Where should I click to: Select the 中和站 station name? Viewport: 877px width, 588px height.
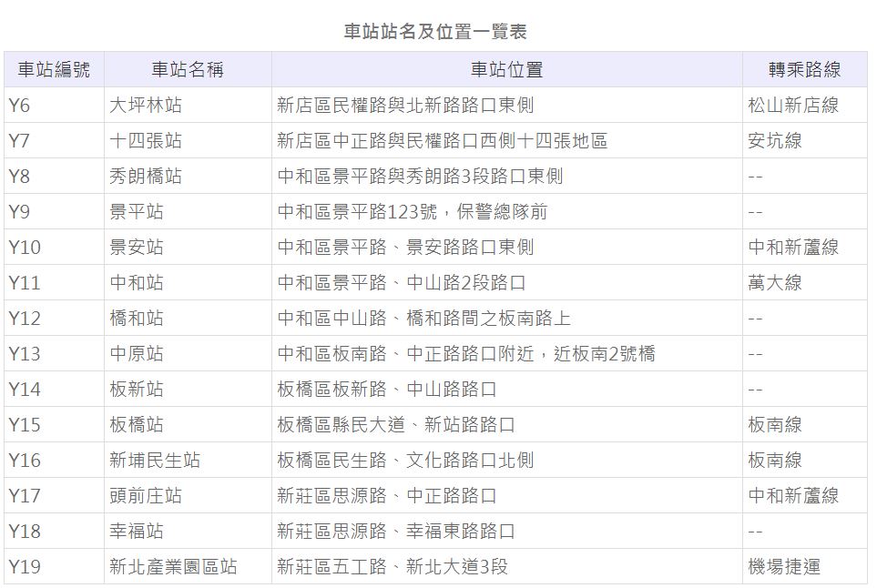[137, 283]
